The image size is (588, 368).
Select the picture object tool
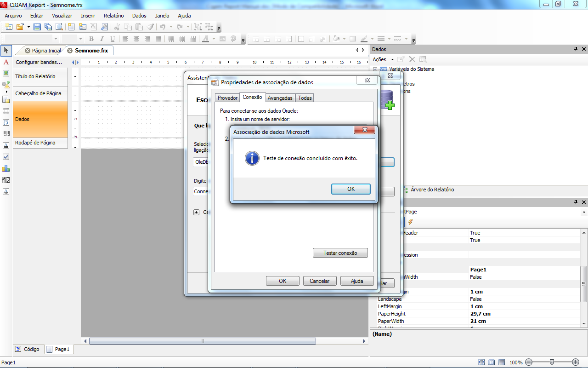[6, 73]
